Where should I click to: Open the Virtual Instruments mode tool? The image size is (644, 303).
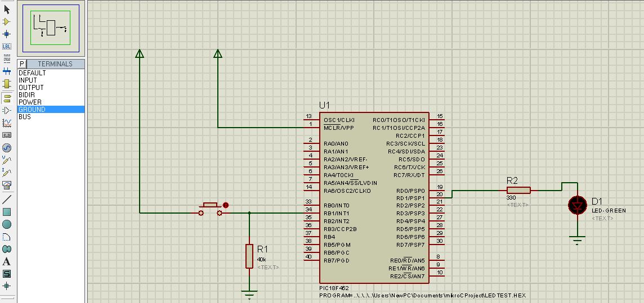[7, 185]
